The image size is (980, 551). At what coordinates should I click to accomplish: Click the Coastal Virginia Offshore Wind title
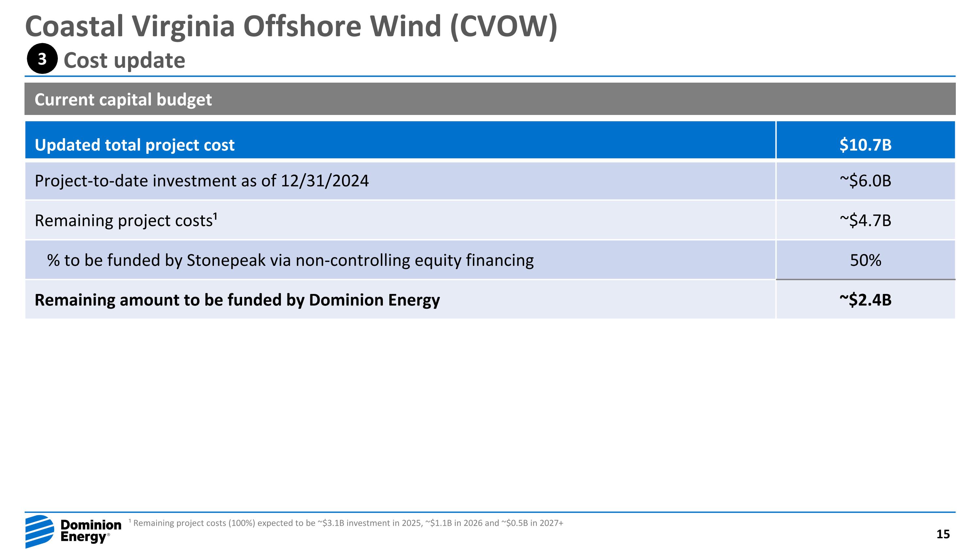291,26
